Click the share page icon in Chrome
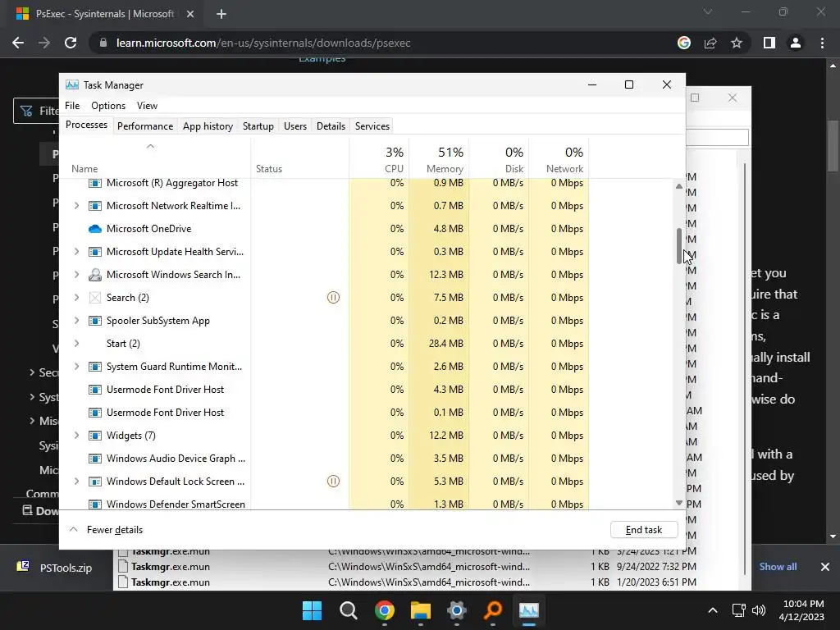The width and height of the screenshot is (840, 630). (710, 43)
